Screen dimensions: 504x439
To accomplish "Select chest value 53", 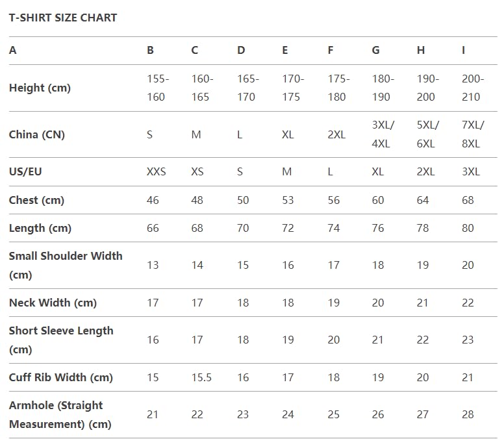I will 288,200.
